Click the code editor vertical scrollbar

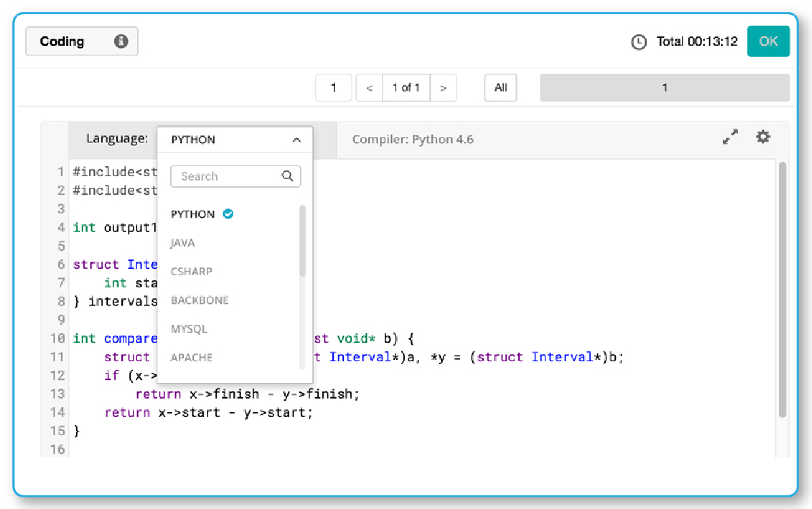782,289
